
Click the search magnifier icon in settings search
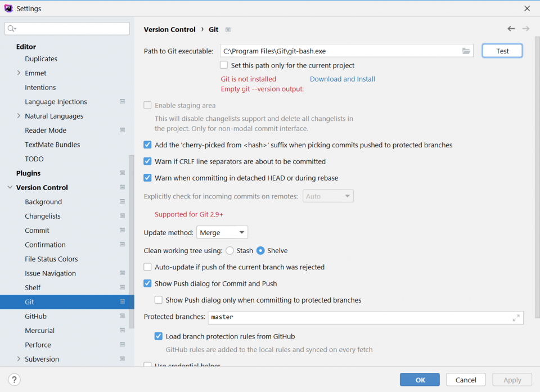tap(12, 29)
